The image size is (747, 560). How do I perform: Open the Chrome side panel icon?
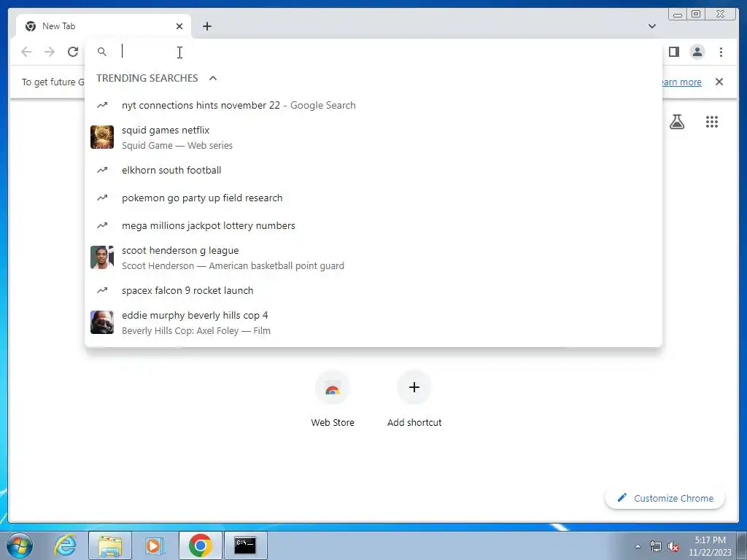pyautogui.click(x=673, y=52)
